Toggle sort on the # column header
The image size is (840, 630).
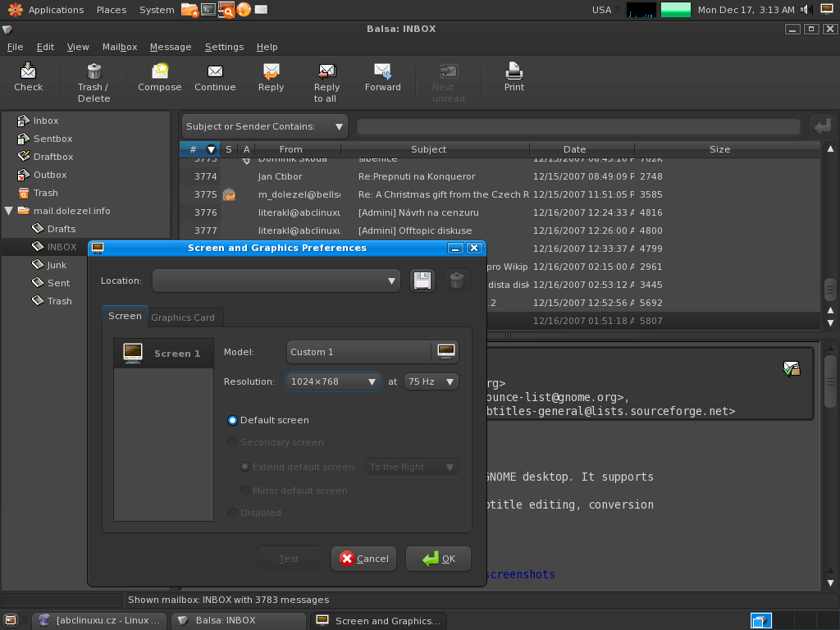click(x=200, y=149)
